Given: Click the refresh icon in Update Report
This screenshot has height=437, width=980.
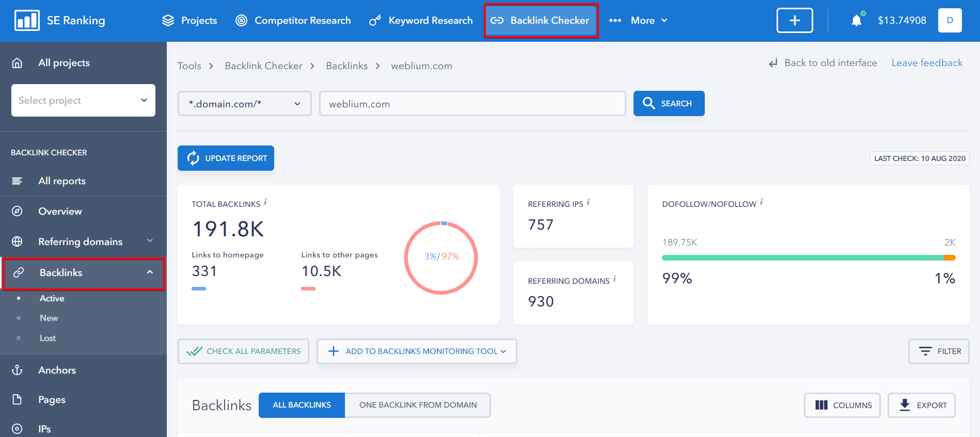Looking at the screenshot, I should tap(193, 158).
